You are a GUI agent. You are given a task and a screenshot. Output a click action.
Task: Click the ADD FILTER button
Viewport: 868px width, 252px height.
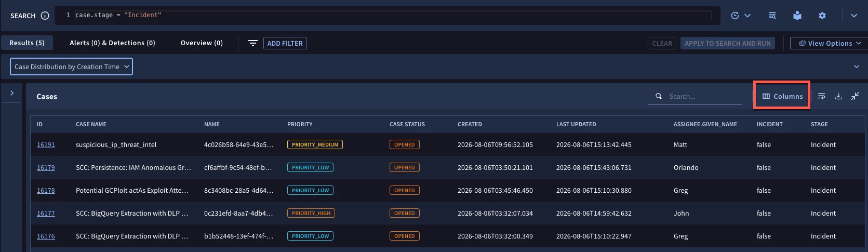pyautogui.click(x=285, y=43)
